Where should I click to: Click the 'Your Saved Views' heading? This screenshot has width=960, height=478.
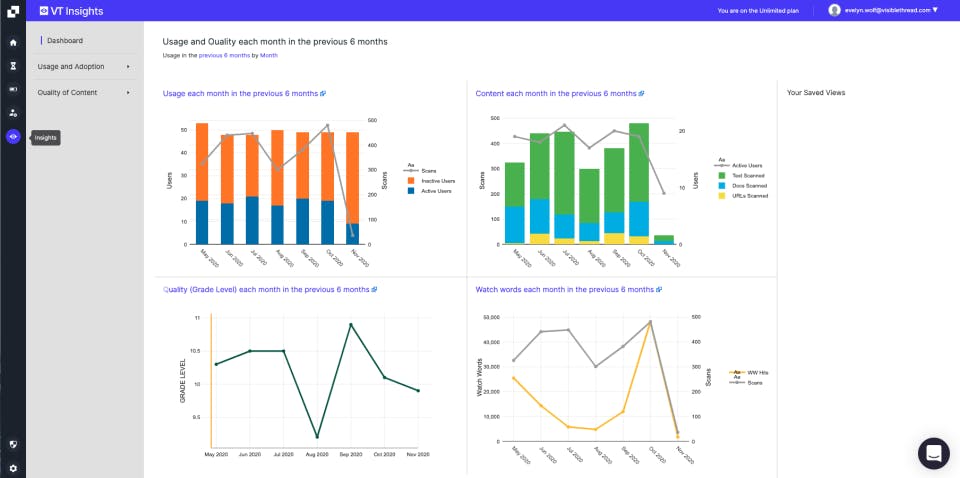pos(816,93)
